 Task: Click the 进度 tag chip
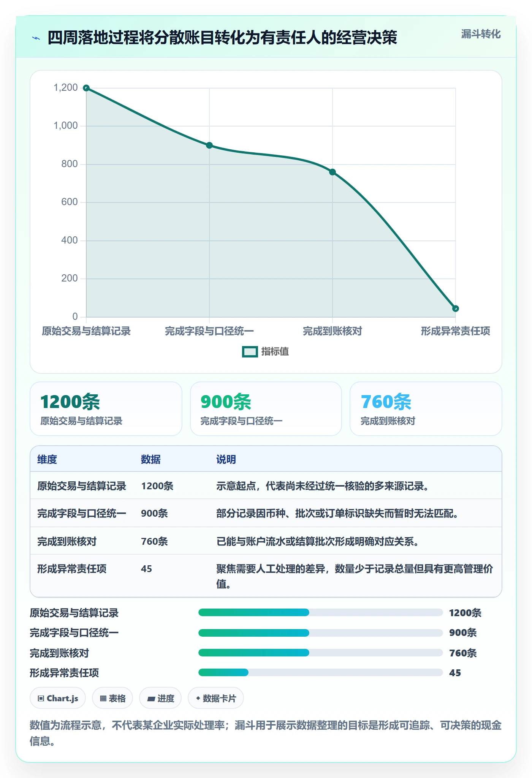point(160,698)
